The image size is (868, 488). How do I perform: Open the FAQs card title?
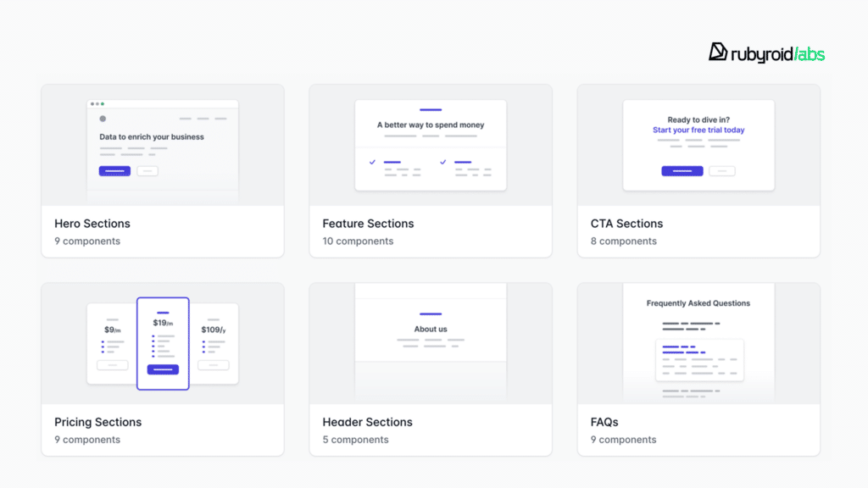604,422
